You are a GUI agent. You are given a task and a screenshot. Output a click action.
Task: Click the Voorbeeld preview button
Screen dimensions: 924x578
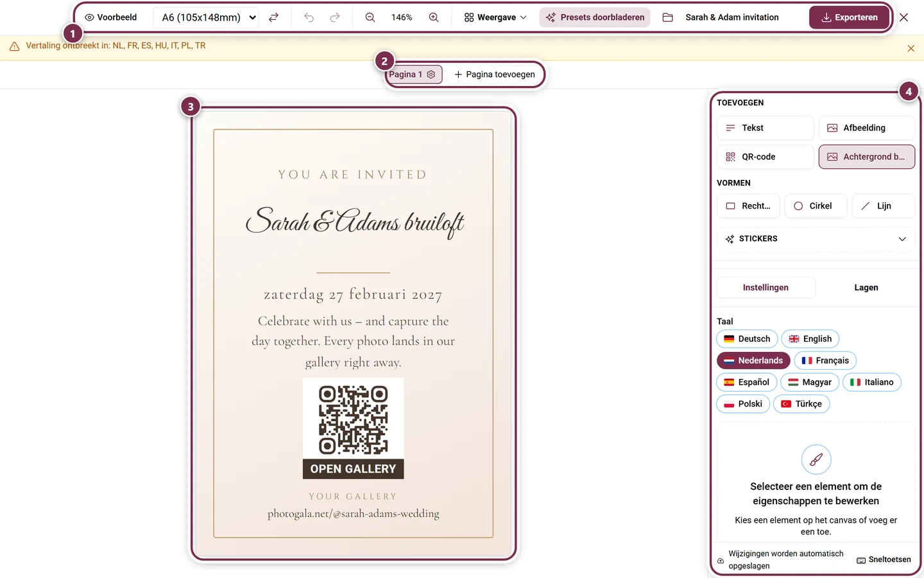(x=111, y=17)
